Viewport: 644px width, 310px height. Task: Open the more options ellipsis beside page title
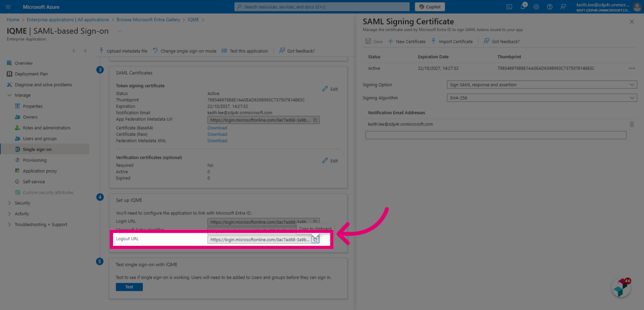pyautogui.click(x=119, y=31)
